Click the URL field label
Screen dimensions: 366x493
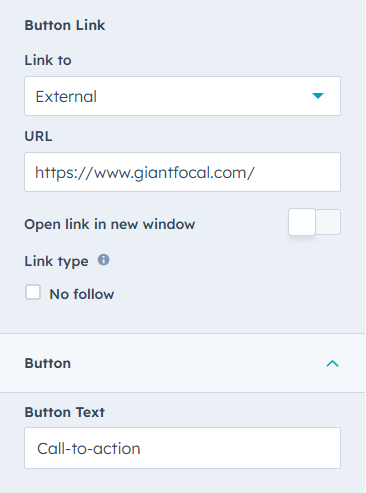[38, 136]
